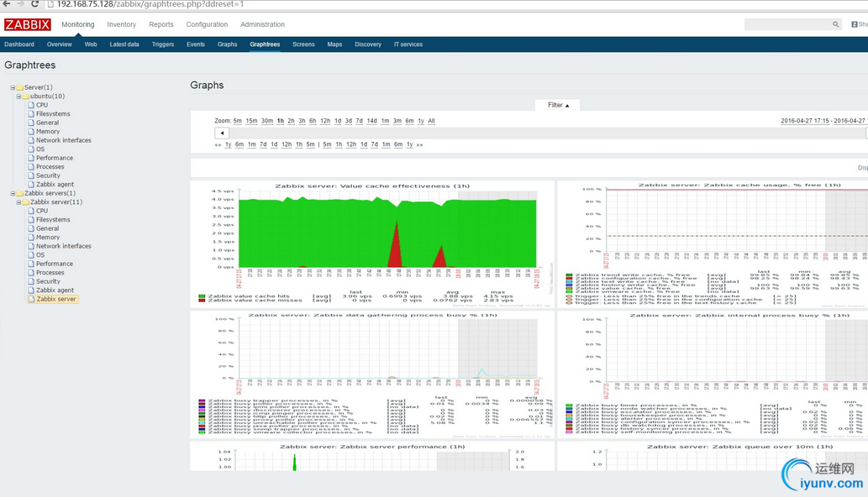Collapse the Zabbix servers(1) tree node
The width and height of the screenshot is (868, 497).
coord(13,193)
